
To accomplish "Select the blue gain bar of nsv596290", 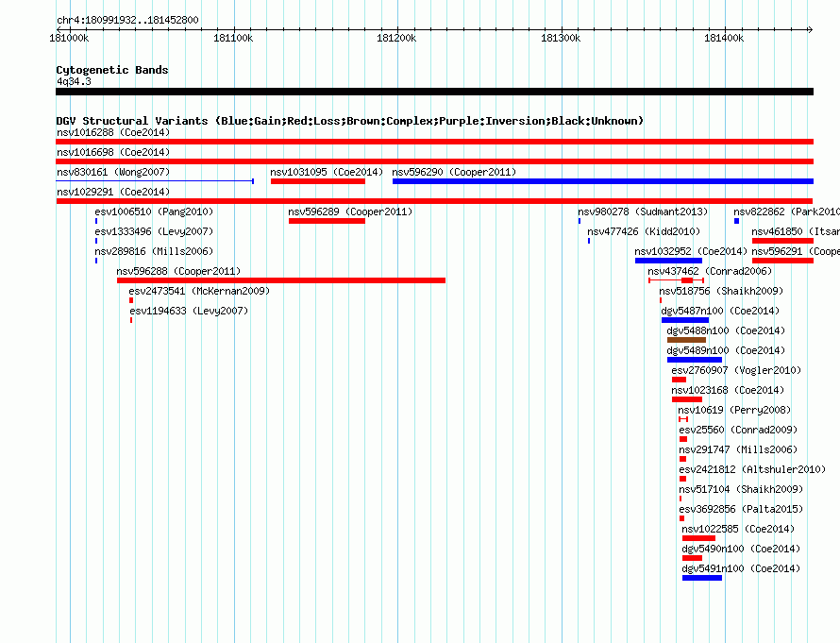I will [x=603, y=181].
